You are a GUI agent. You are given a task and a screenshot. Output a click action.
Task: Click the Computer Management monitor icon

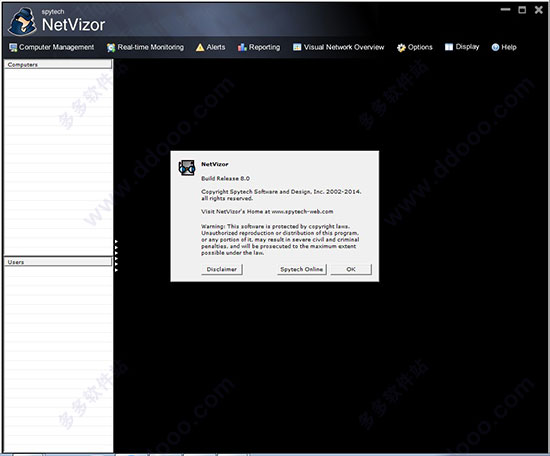coord(13,47)
